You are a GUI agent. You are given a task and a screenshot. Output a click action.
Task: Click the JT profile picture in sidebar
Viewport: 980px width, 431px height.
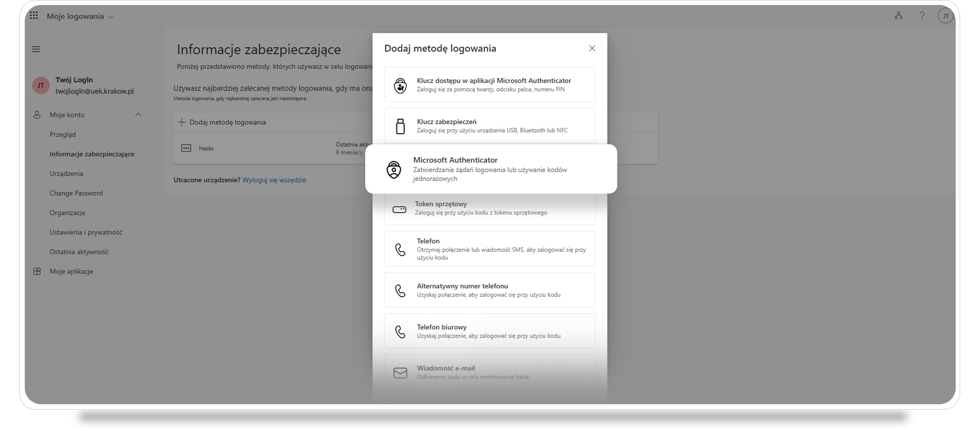tap(41, 85)
